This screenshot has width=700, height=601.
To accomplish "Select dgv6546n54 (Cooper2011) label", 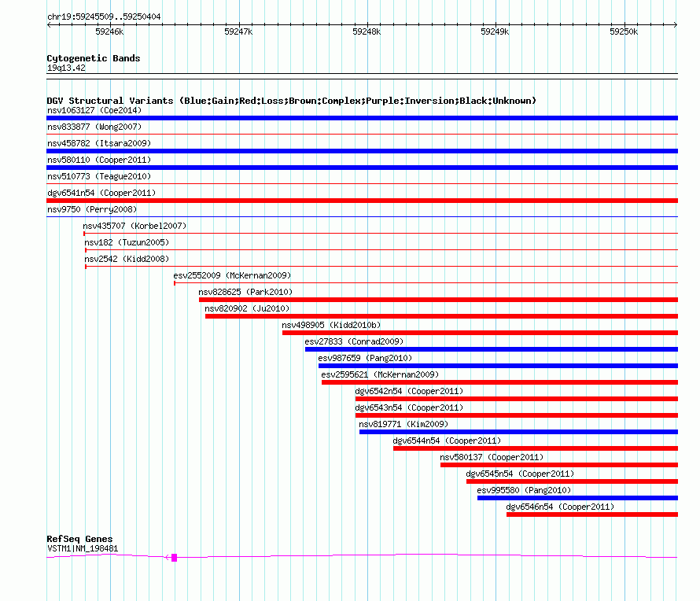I will 560,507.
